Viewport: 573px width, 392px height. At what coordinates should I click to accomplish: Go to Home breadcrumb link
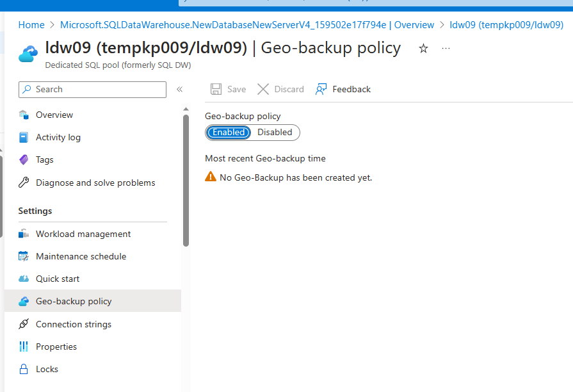(31, 25)
